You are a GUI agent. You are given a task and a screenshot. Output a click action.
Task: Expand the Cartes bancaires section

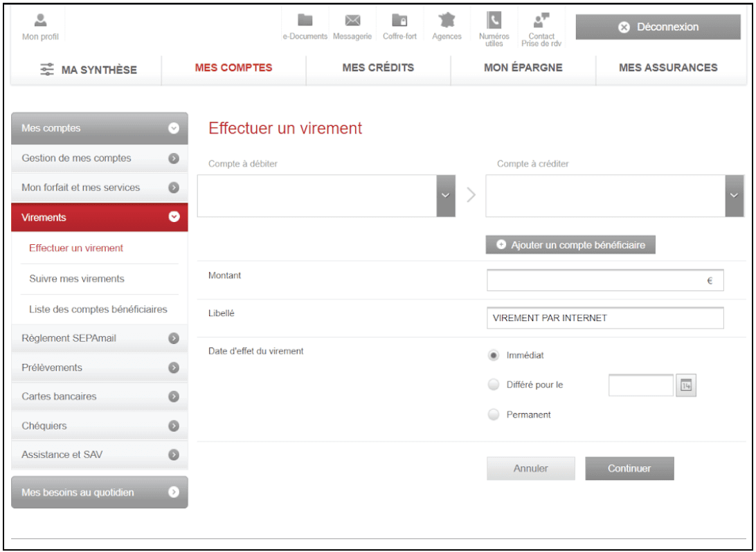[99, 396]
